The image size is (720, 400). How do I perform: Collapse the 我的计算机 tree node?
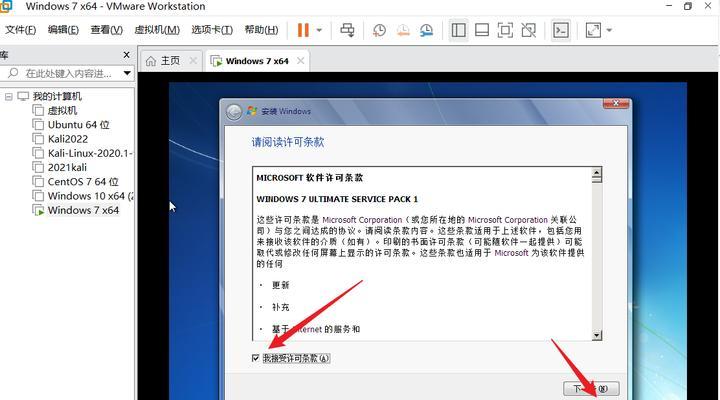point(8,96)
